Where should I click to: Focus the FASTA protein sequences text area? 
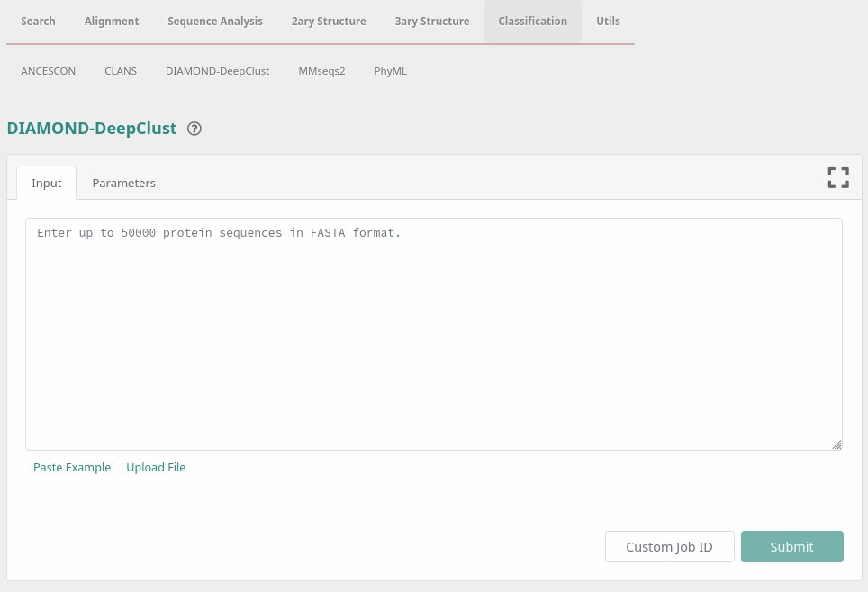(434, 334)
